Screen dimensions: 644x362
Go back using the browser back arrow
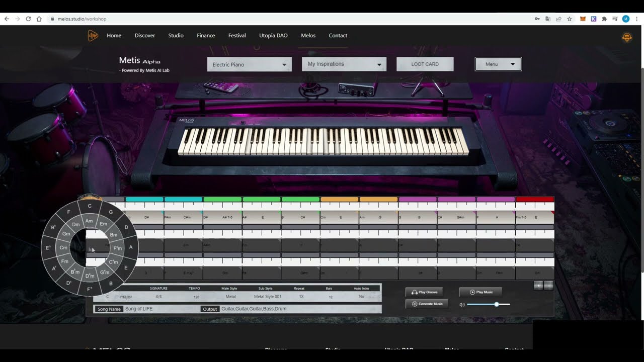(7, 19)
